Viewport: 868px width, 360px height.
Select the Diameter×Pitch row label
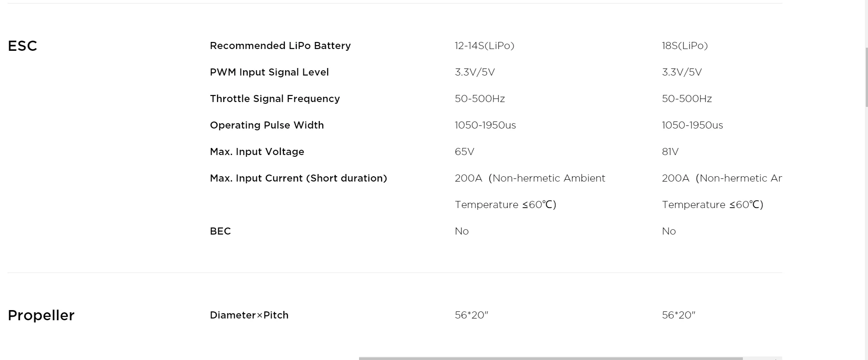[249, 315]
